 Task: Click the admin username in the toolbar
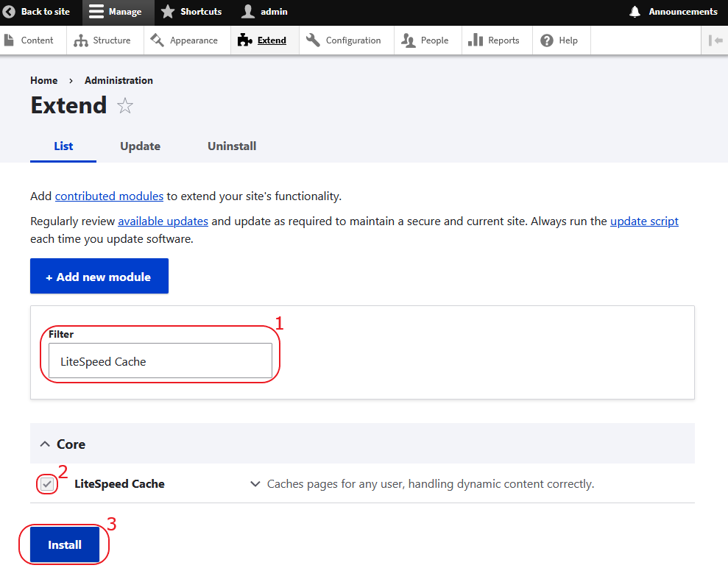click(274, 12)
